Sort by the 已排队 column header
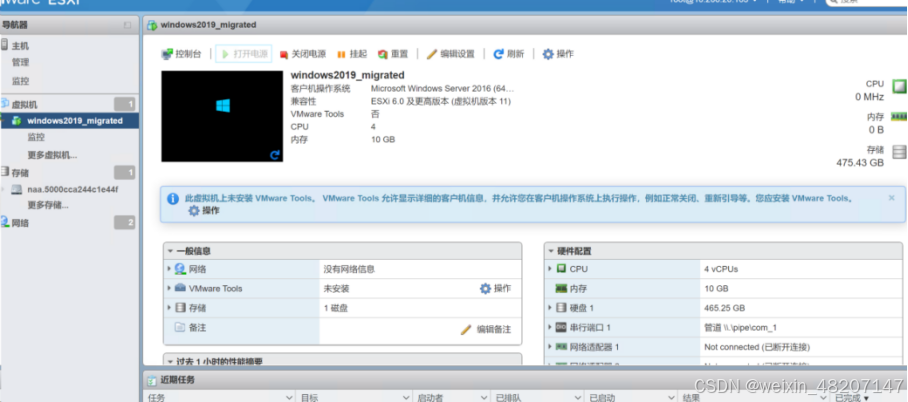908x402 pixels. click(537, 397)
